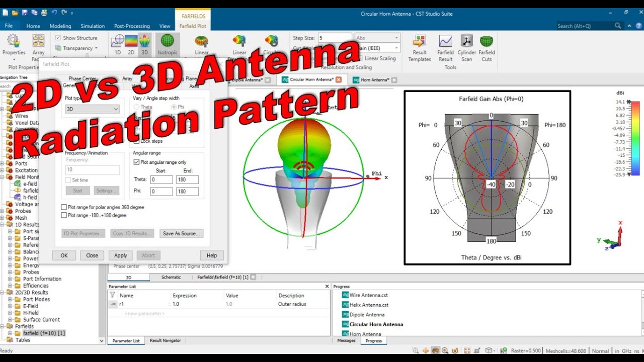Open the Farfield Cuts tool

click(x=487, y=48)
